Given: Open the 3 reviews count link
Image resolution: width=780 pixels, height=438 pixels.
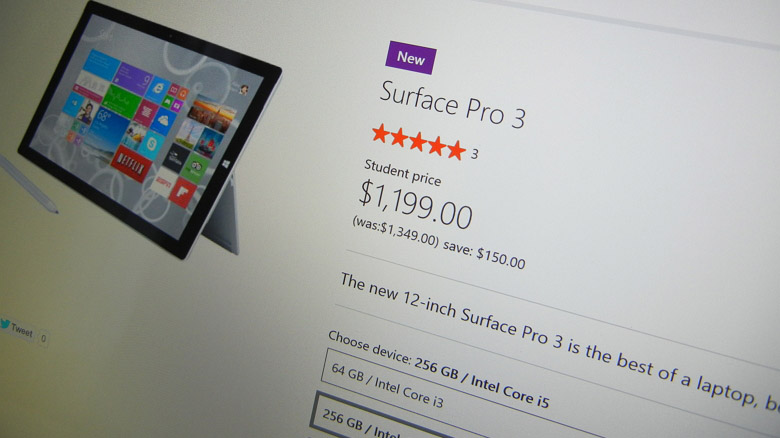Looking at the screenshot, I should [x=475, y=154].
